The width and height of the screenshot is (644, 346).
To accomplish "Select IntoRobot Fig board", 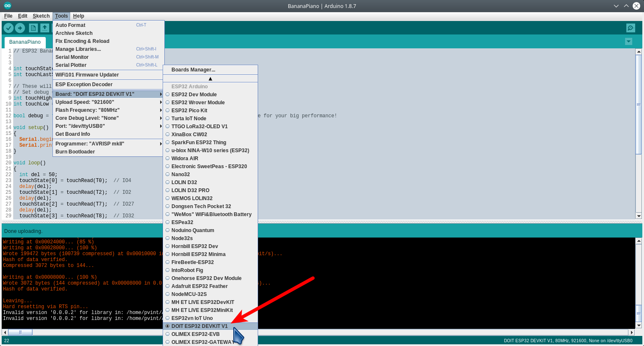I will (210, 270).
